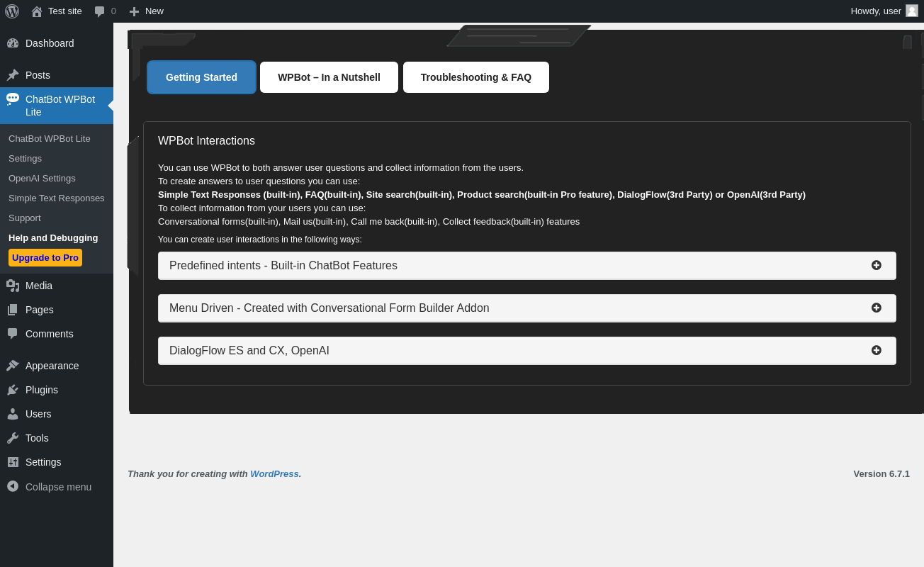This screenshot has width=924, height=567.
Task: Visit the Test site link
Action: pyautogui.click(x=57, y=11)
